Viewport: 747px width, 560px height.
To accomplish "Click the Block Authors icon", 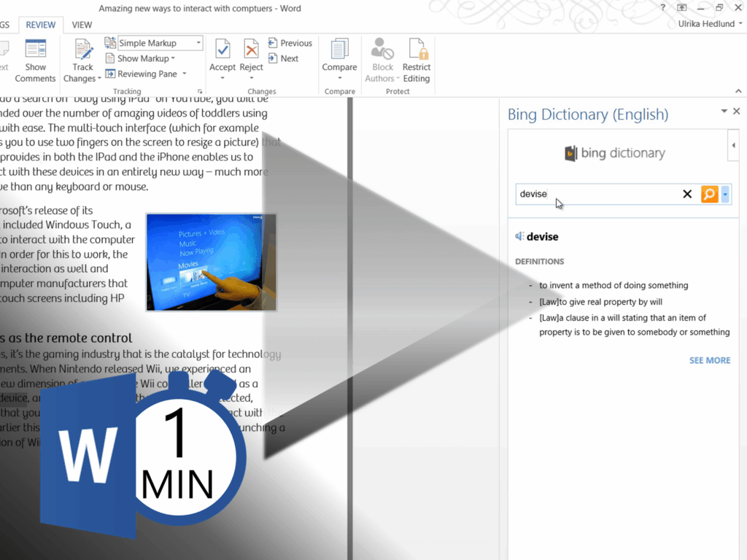I will 382,50.
